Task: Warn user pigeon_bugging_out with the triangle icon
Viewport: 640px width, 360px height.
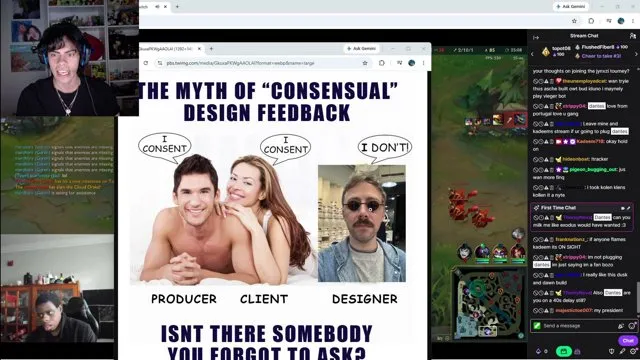Action: point(546,169)
